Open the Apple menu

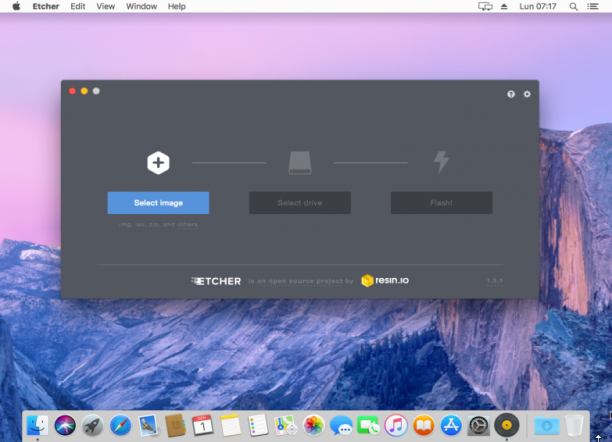(16, 6)
